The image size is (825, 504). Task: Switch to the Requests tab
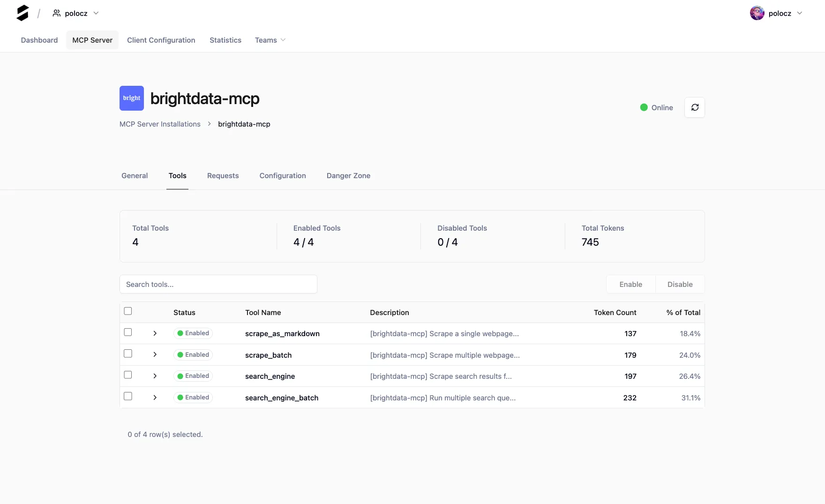tap(223, 175)
